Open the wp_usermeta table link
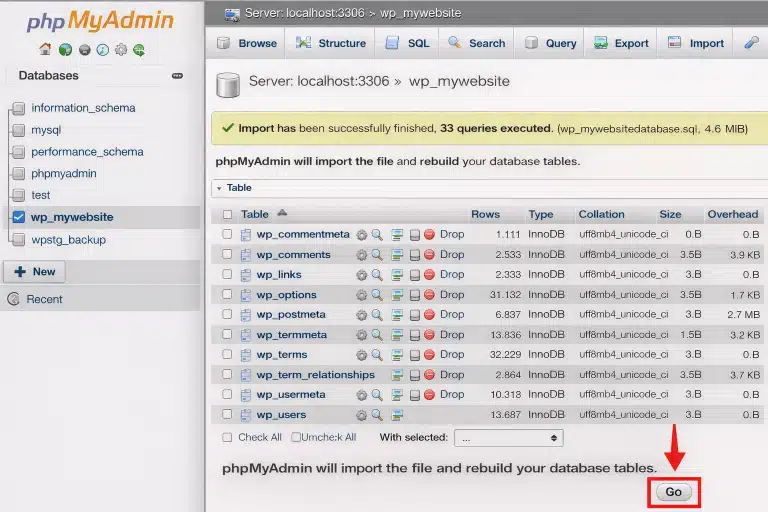 (x=291, y=395)
